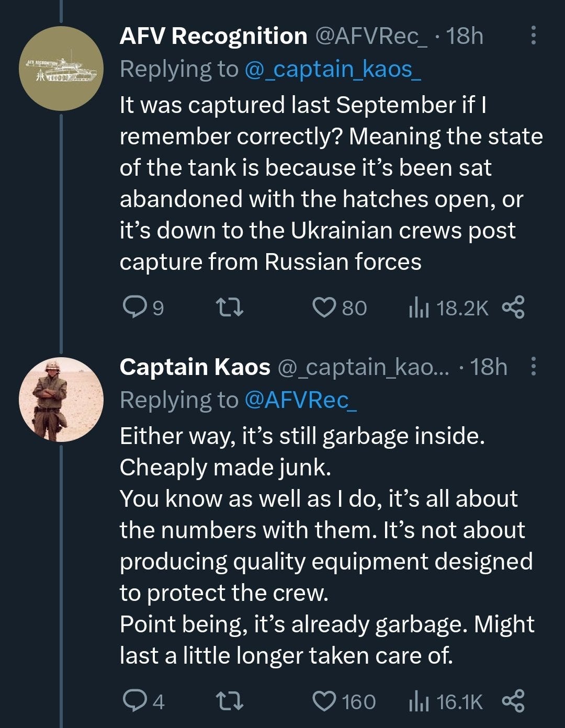Image resolution: width=565 pixels, height=728 pixels.
Task: Like the AFV Recognition tweet
Action: tap(324, 308)
